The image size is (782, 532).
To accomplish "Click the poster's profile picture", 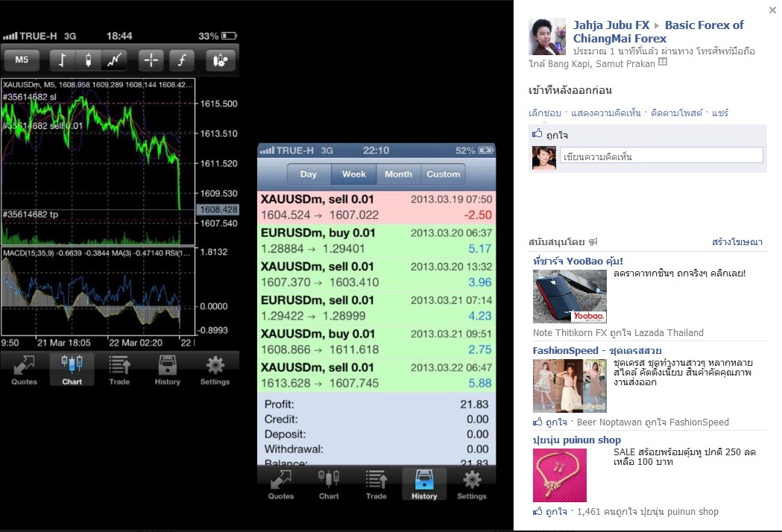I will point(547,37).
